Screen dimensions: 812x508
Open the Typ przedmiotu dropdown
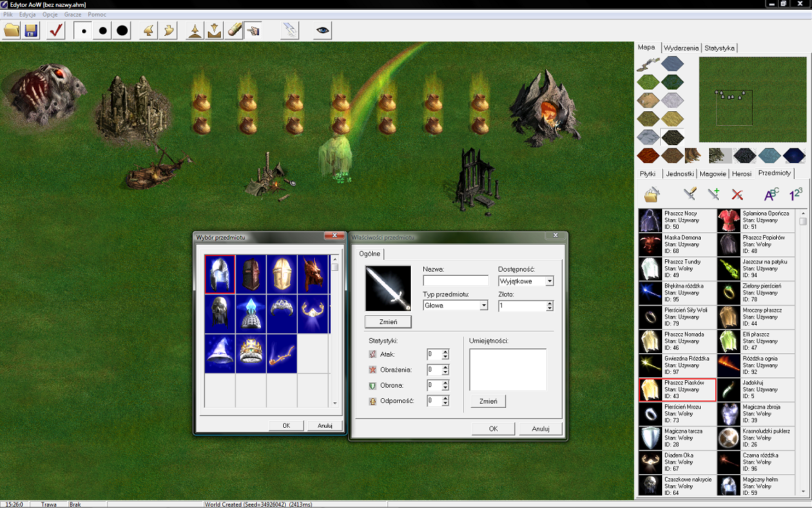click(483, 305)
